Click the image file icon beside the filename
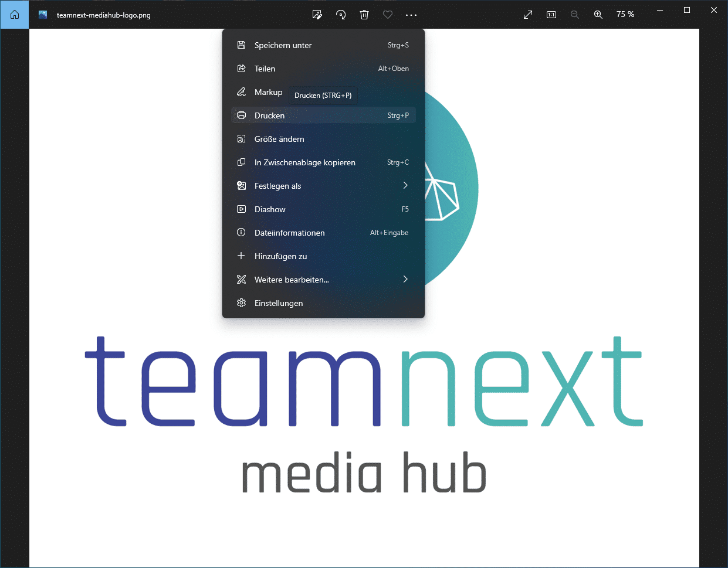 tap(43, 15)
